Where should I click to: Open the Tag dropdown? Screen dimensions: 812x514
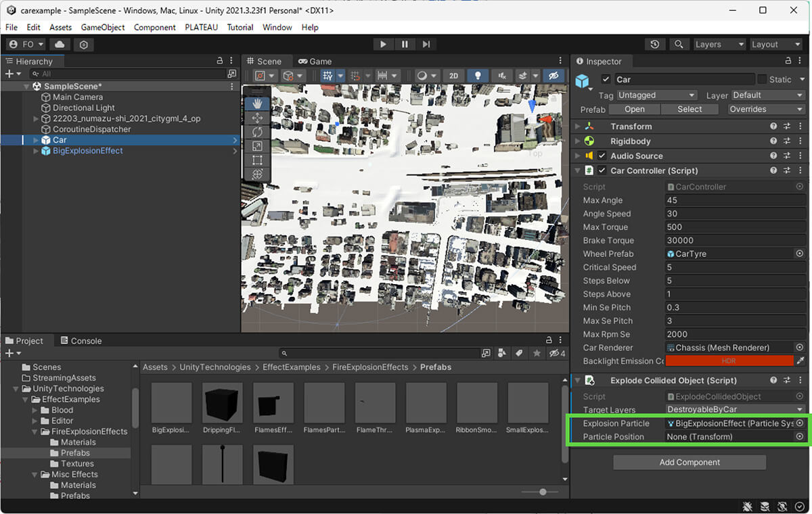[656, 95]
